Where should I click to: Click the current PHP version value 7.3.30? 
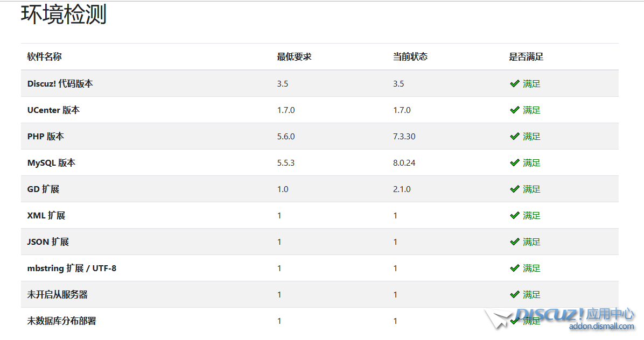(x=404, y=136)
